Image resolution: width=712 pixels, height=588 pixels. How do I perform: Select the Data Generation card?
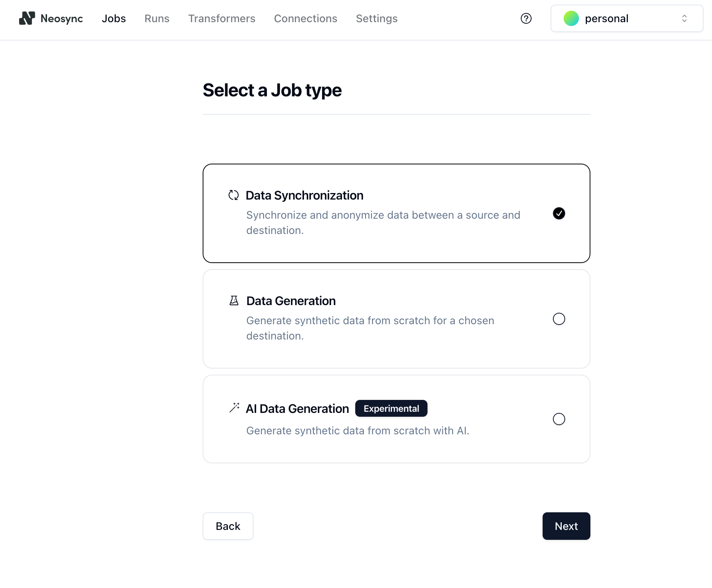click(x=396, y=319)
